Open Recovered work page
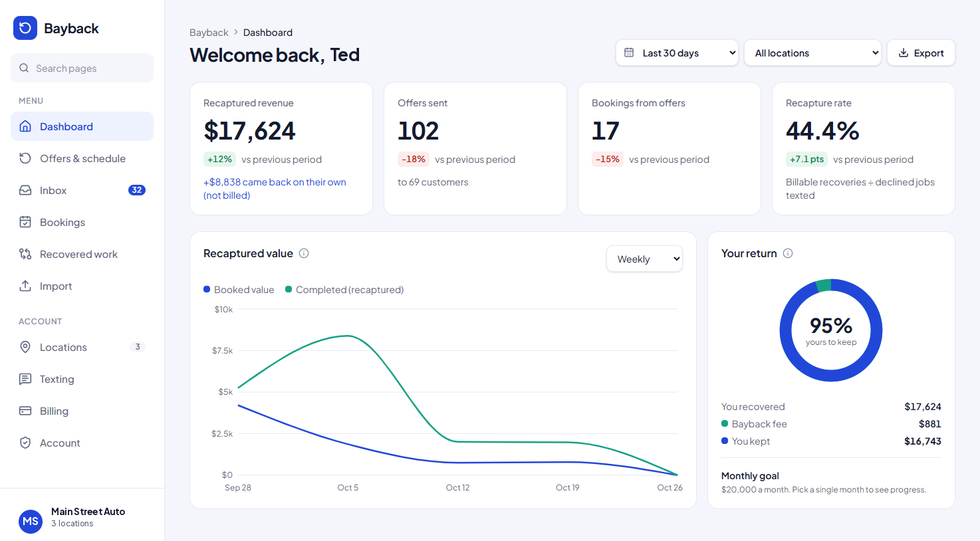This screenshot has width=980, height=541. pyautogui.click(x=82, y=254)
